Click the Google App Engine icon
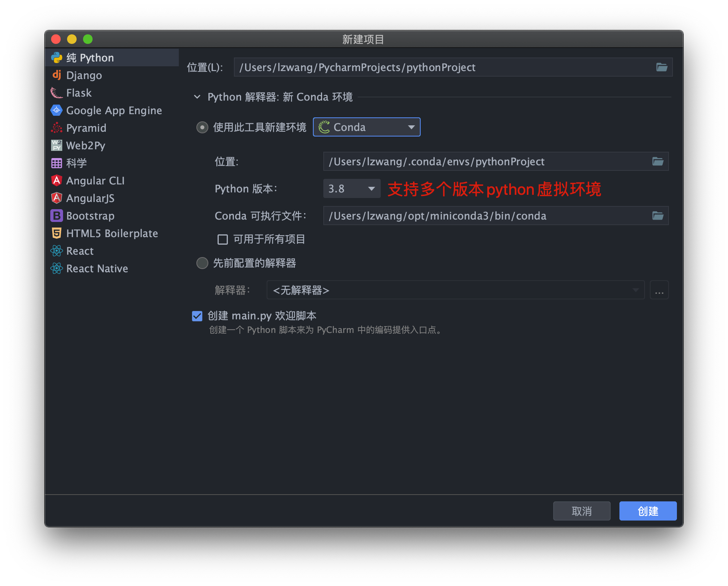 (57, 110)
